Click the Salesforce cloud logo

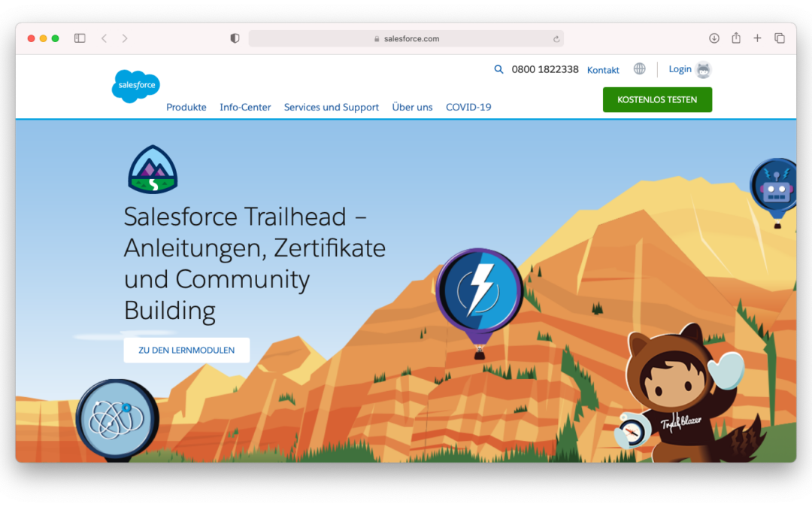[136, 86]
